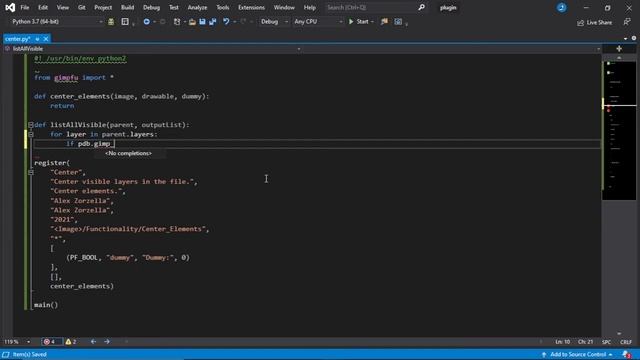The image size is (640, 360).
Task: Click the flag icon next to Start
Action: point(384,22)
